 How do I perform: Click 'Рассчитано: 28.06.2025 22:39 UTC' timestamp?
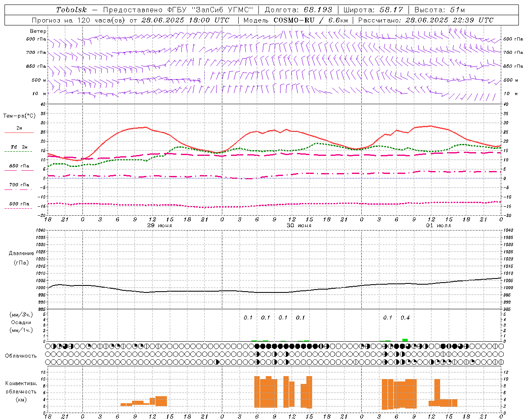point(426,20)
